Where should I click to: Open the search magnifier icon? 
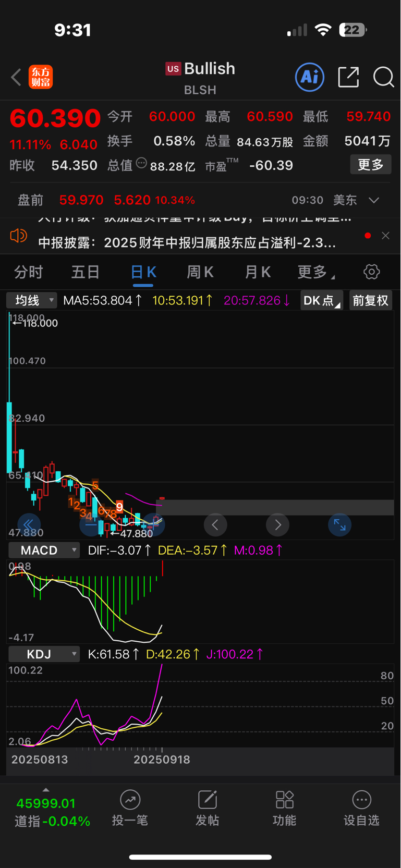point(383,77)
